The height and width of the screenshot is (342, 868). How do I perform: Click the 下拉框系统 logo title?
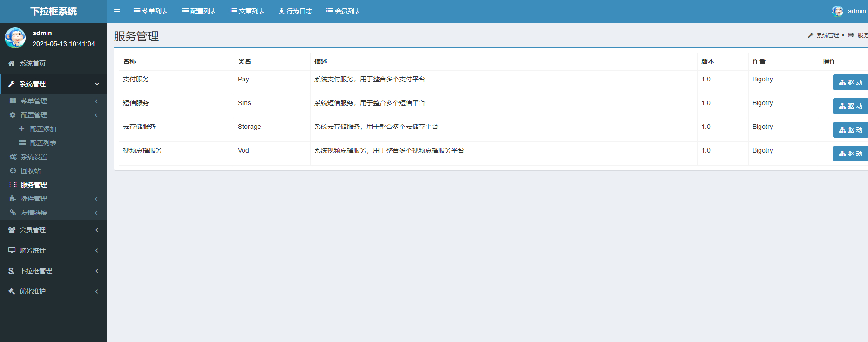coord(54,11)
